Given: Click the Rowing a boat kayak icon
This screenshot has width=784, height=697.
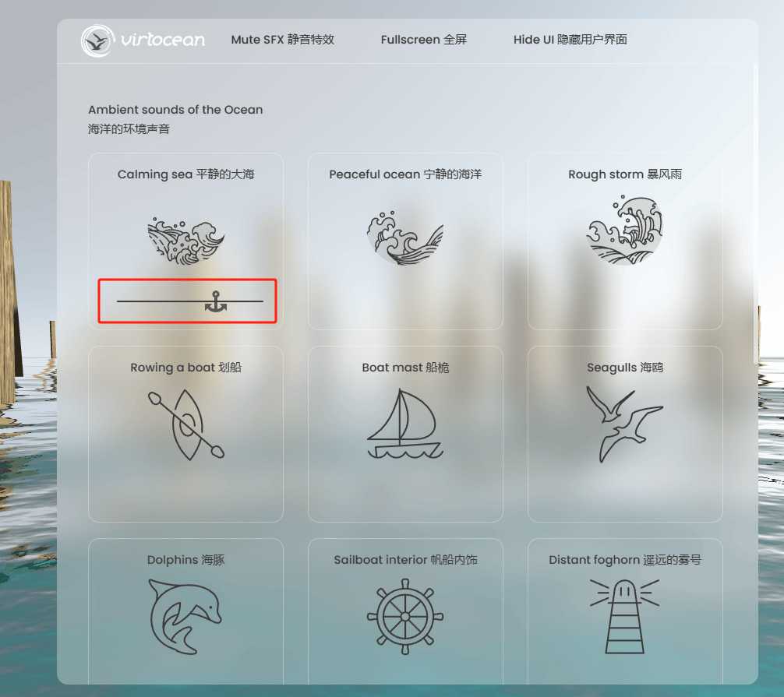Looking at the screenshot, I should pyautogui.click(x=186, y=425).
